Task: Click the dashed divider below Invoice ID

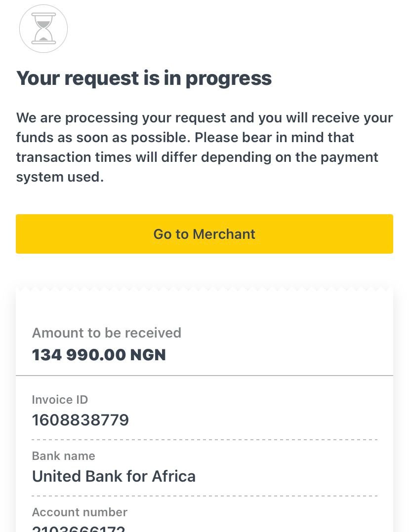Action: coord(204,439)
